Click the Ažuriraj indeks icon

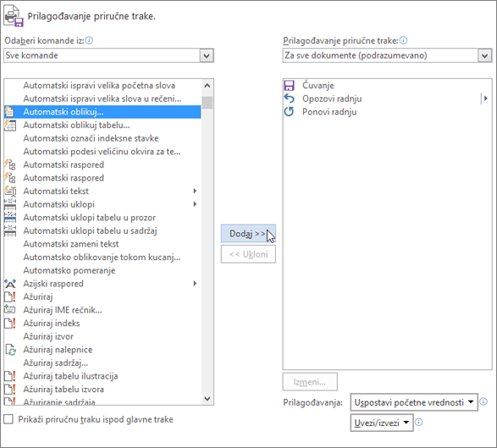(10, 323)
